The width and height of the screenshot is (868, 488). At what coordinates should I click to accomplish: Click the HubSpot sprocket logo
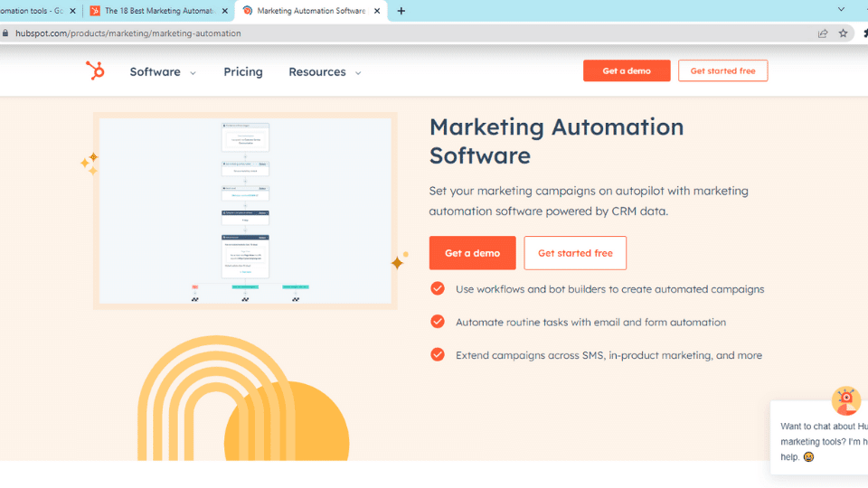[x=95, y=70]
